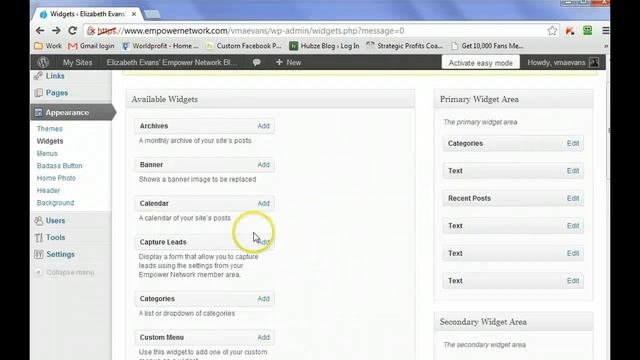Viewport: 640px width, 360px height.
Task: Open Strategic Profits Coa... bookmark
Action: [404, 46]
